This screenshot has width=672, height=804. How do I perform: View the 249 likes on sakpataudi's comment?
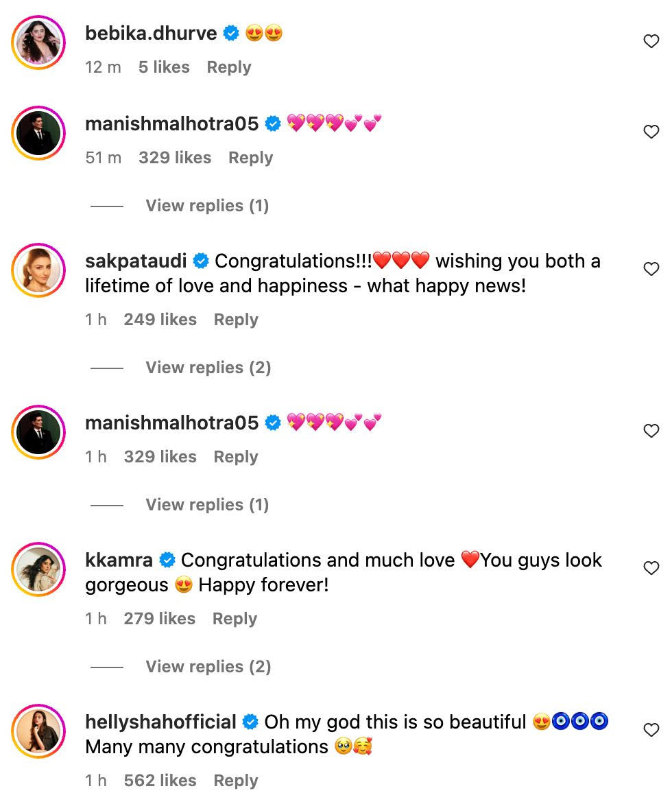(160, 320)
